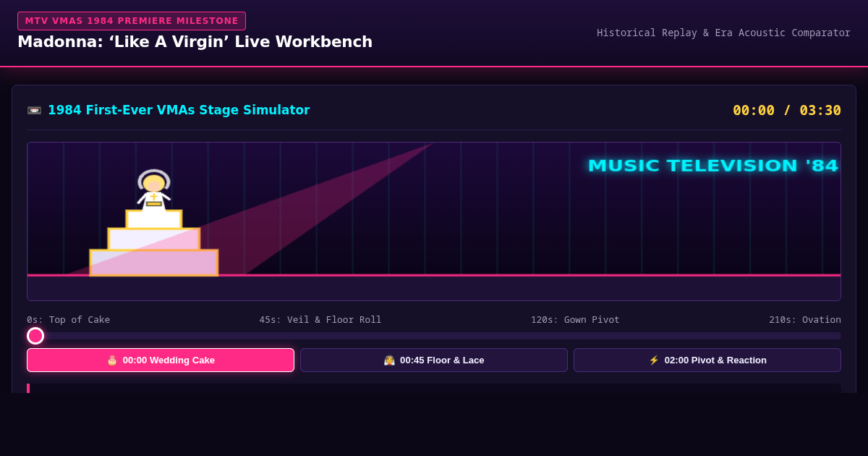Click the '45s: Veil & Floor Roll' marker
868x456 pixels.
click(320, 320)
